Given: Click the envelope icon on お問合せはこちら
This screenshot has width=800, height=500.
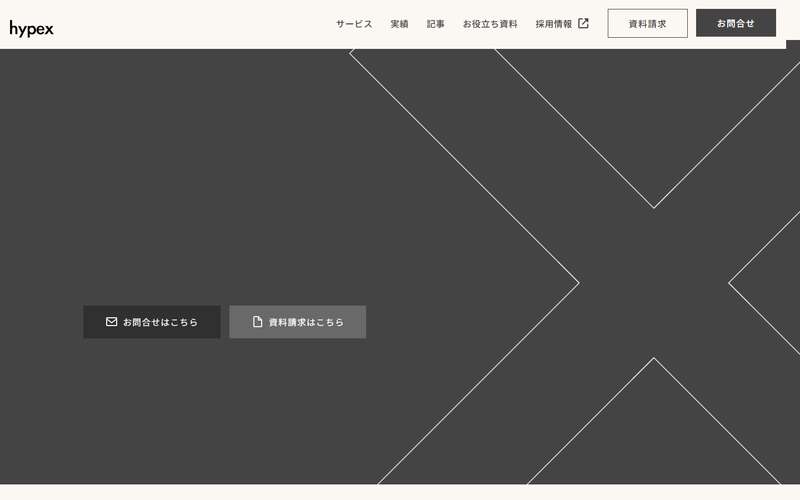Looking at the screenshot, I should [111, 321].
